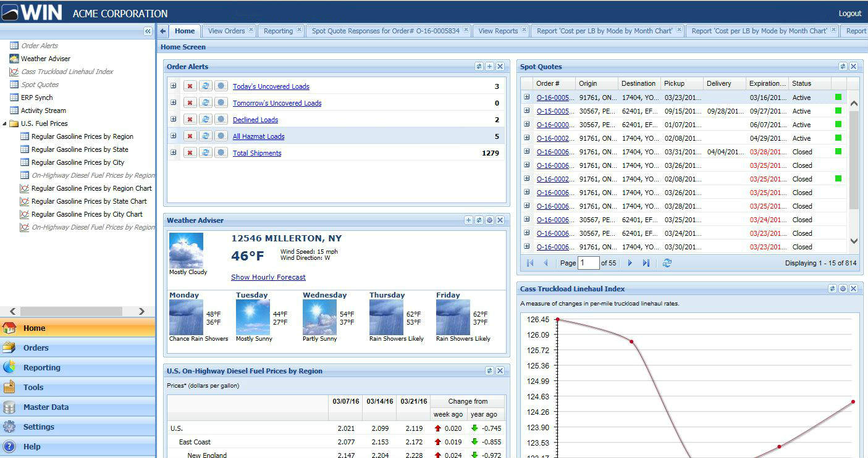Image resolution: width=868 pixels, height=458 pixels.
Task: Open settings gear for Today's Uncovered Loads
Action: [x=221, y=86]
